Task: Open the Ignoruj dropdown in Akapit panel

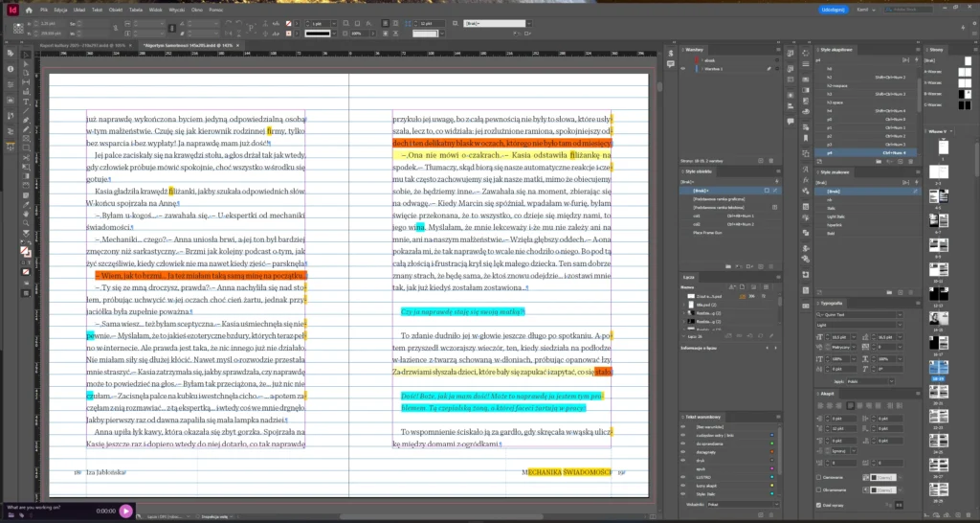Action: [x=854, y=451]
